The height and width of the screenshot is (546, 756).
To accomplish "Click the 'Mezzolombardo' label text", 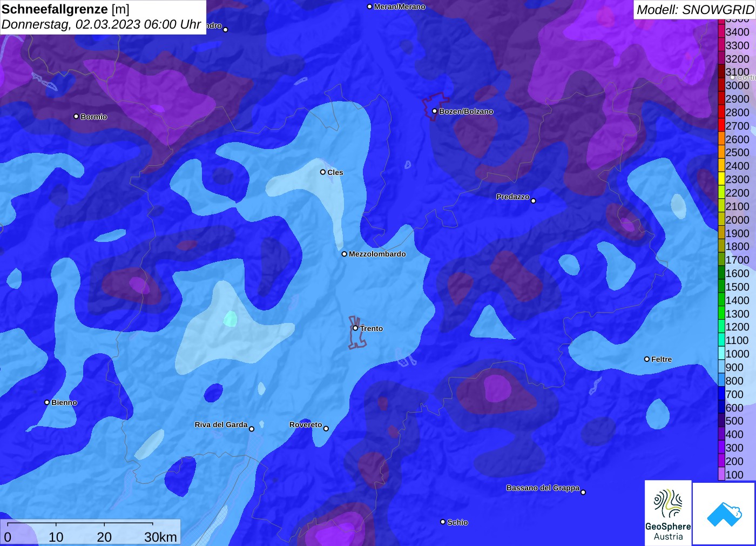I will (377, 254).
